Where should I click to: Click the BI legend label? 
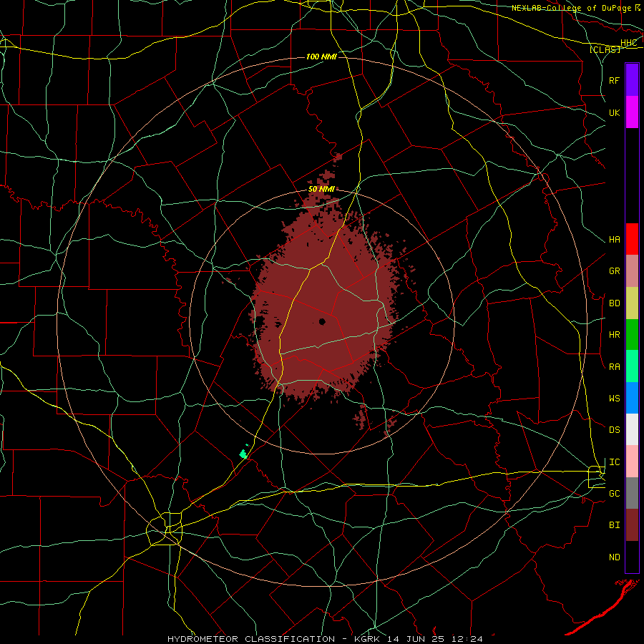tap(614, 525)
